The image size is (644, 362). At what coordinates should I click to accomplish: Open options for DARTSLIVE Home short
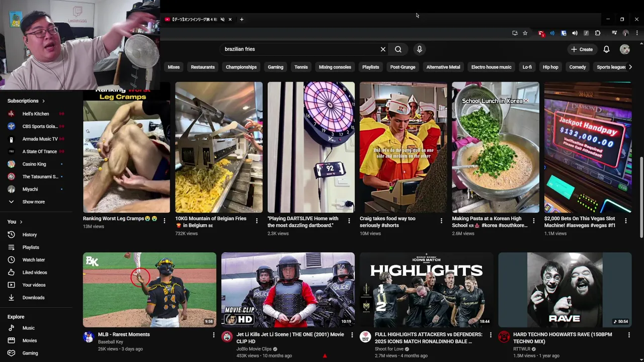pos(349,221)
